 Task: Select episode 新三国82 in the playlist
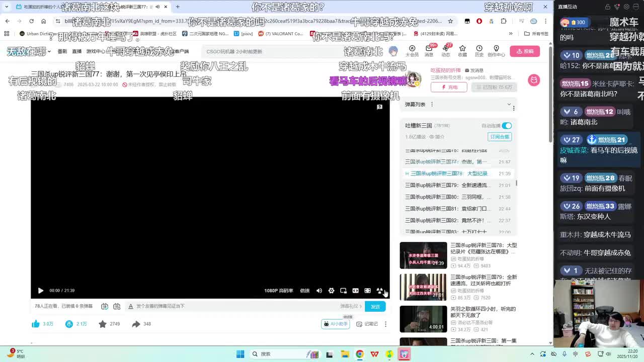[458, 220]
